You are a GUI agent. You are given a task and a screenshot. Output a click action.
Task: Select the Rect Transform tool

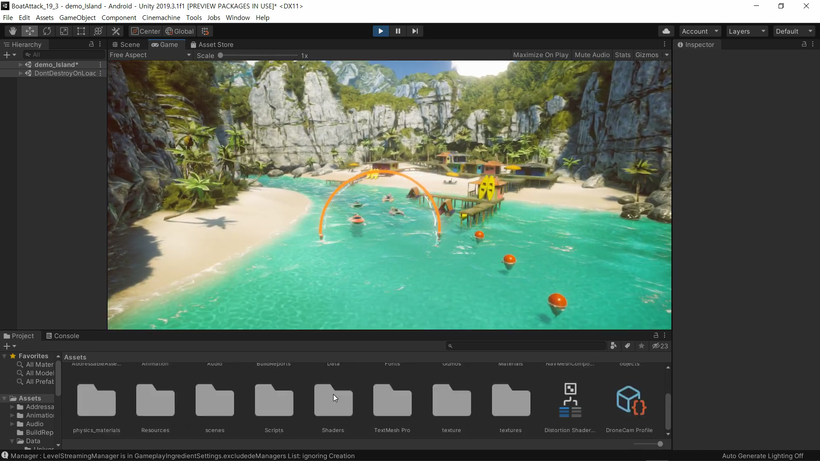(x=81, y=31)
